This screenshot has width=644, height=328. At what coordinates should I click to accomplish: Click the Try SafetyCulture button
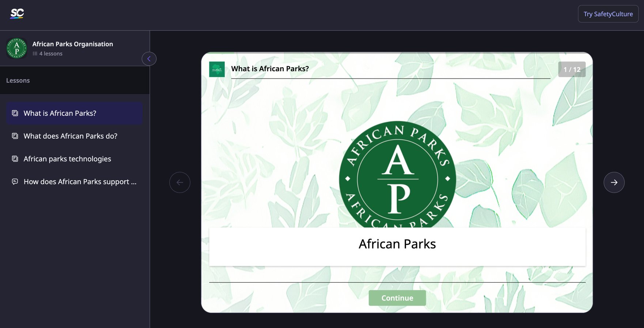click(x=608, y=14)
